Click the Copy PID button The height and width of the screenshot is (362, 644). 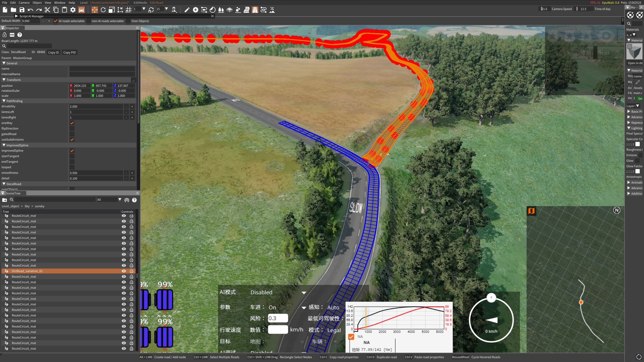coord(69,52)
